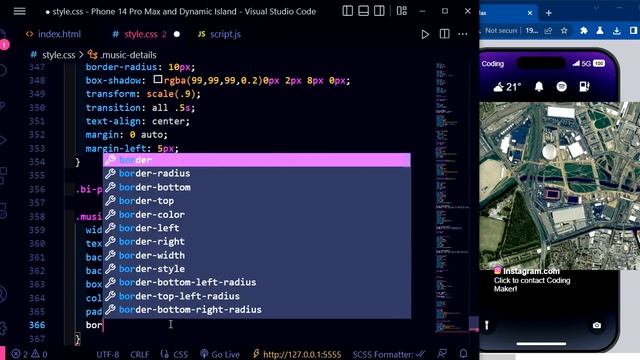The height and width of the screenshot is (360, 640).
Task: Tap the flashlight icon on the phone
Action: (487, 325)
